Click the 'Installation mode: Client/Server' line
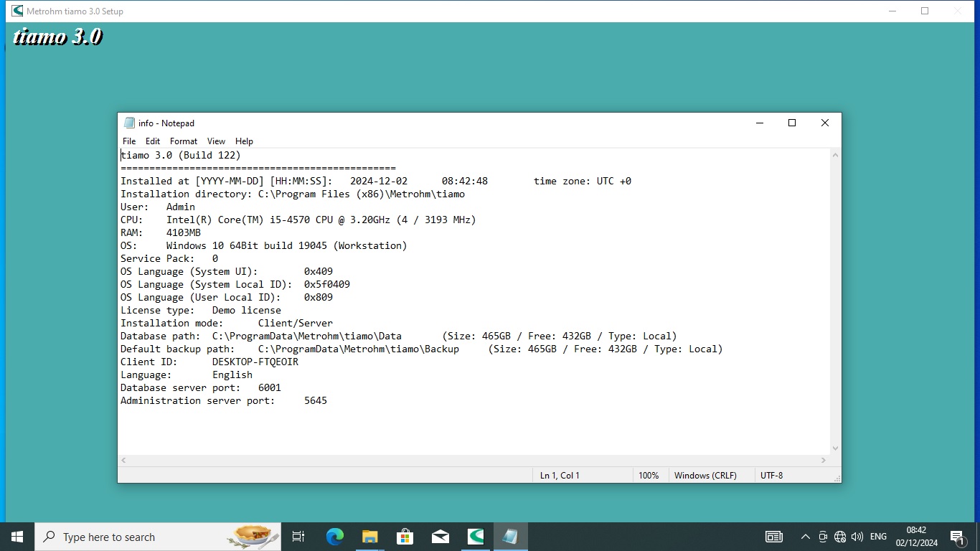The width and height of the screenshot is (980, 551). pyautogui.click(x=227, y=323)
